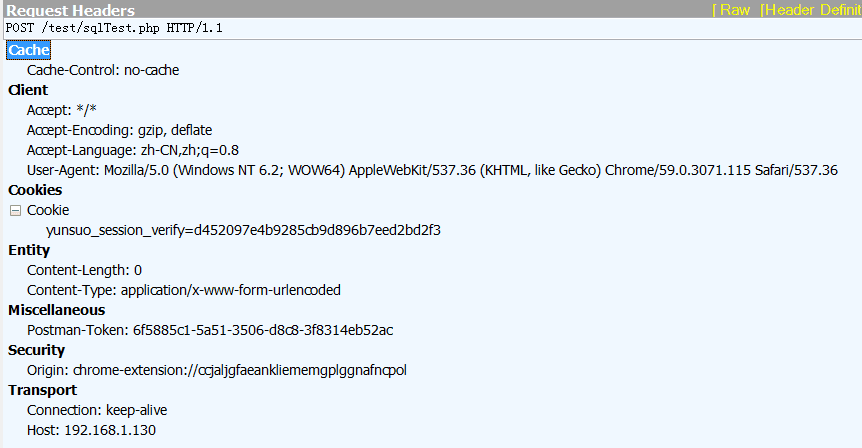Select the Host: 192.168.1.130 header
The image size is (862, 448).
pyautogui.click(x=91, y=430)
